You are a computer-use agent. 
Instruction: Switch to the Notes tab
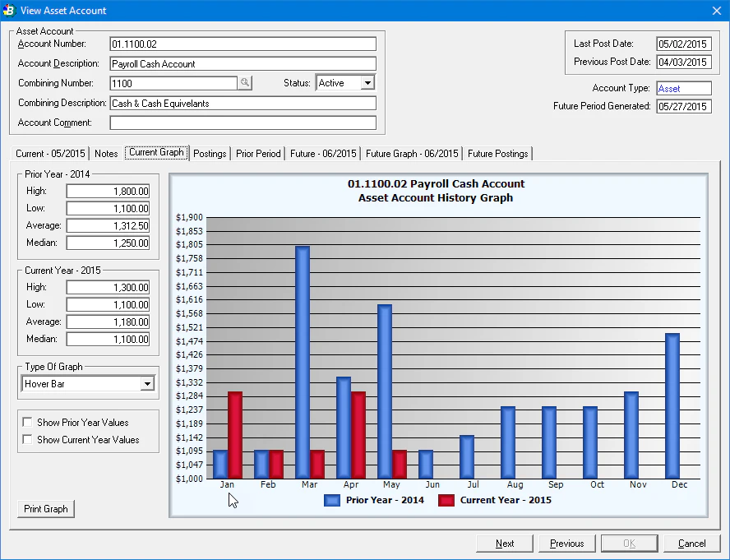[x=105, y=153]
